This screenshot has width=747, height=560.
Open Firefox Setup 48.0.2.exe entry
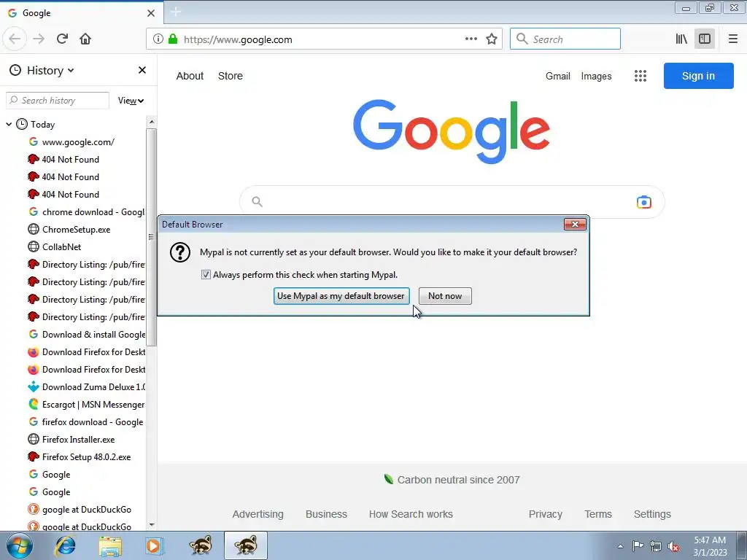[79, 457]
